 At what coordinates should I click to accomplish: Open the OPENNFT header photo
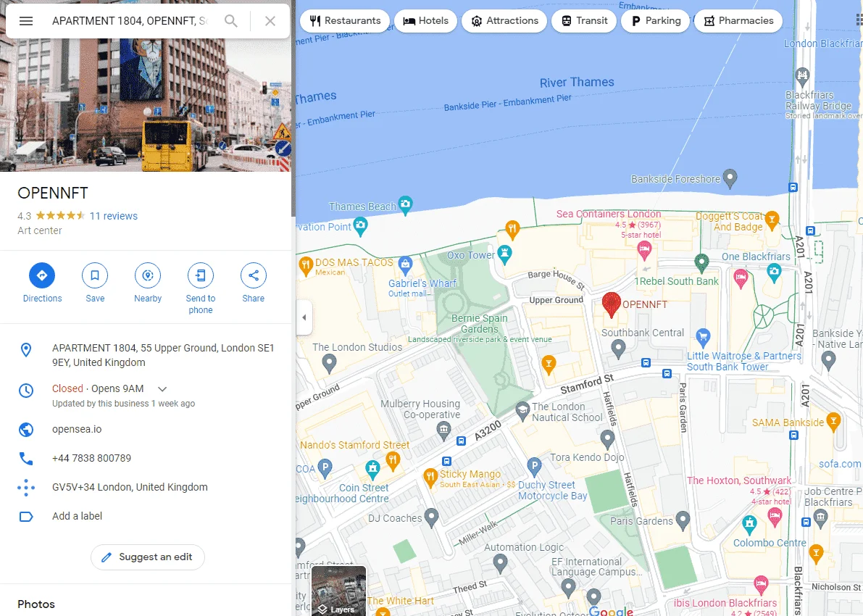pyautogui.click(x=146, y=104)
